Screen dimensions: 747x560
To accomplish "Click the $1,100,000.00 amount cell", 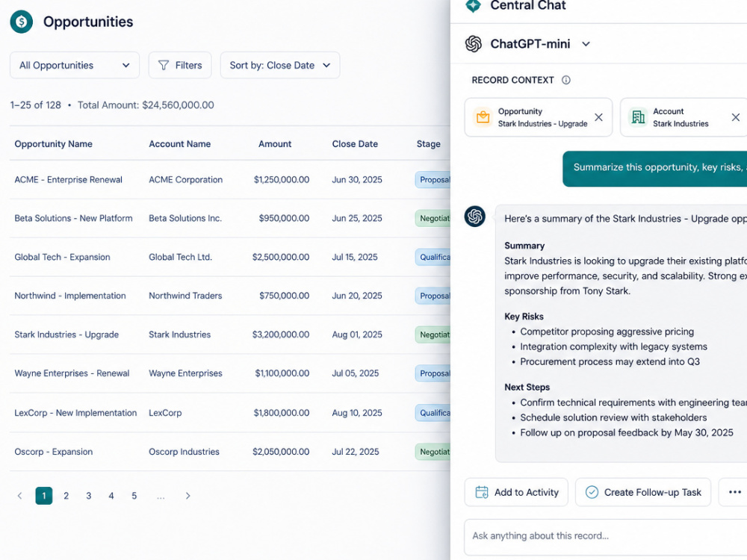I will [x=282, y=373].
